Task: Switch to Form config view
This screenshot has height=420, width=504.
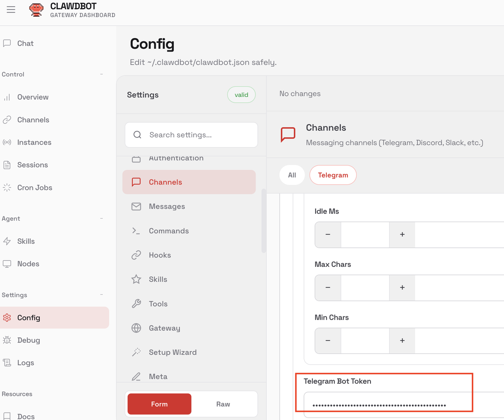Action: (x=159, y=404)
